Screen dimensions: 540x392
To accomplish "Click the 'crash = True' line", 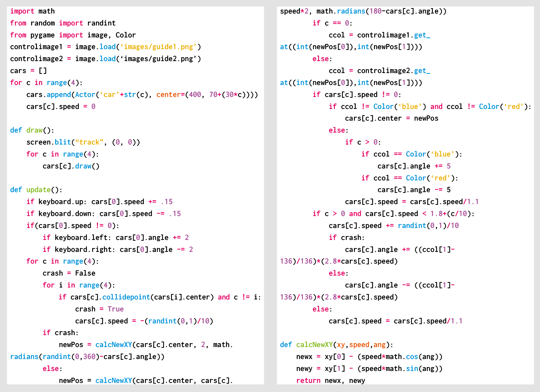I will click(x=99, y=309).
